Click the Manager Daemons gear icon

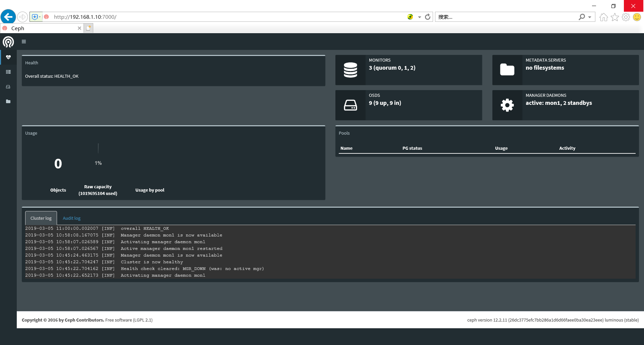point(507,105)
